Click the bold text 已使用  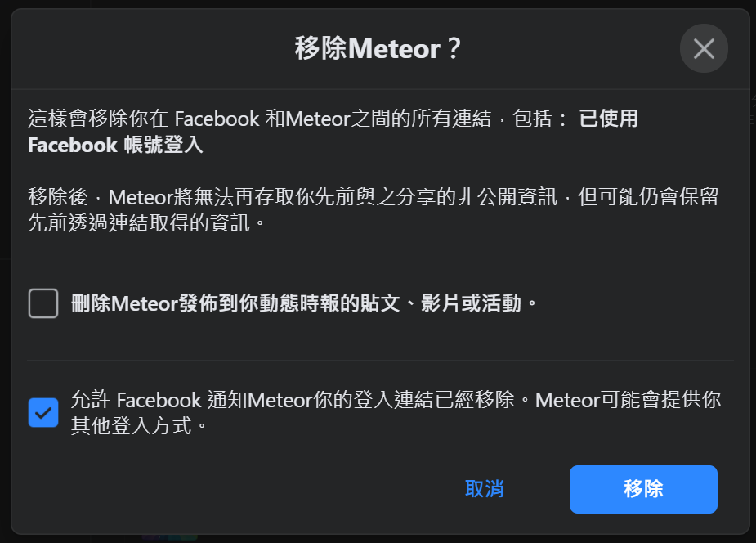pos(608,118)
